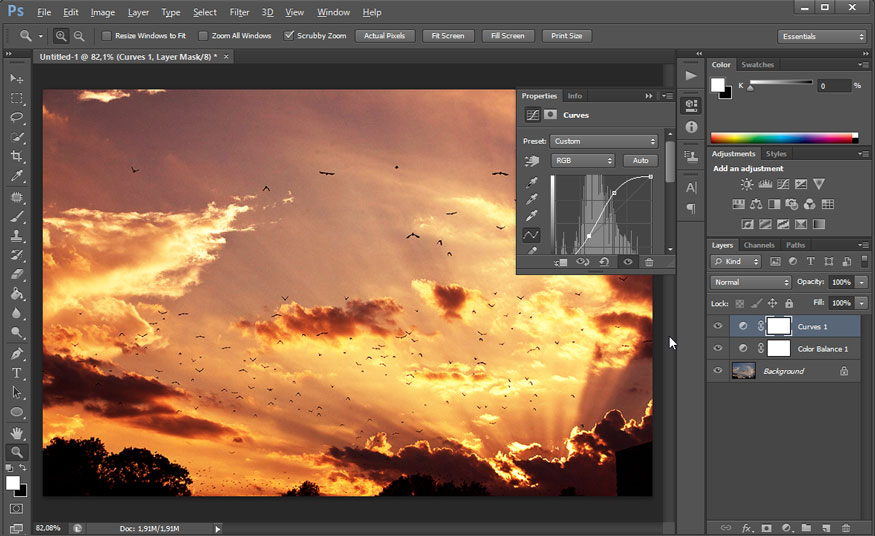Switch to the Channels tab
The width and height of the screenshot is (875, 536).
[x=759, y=245]
